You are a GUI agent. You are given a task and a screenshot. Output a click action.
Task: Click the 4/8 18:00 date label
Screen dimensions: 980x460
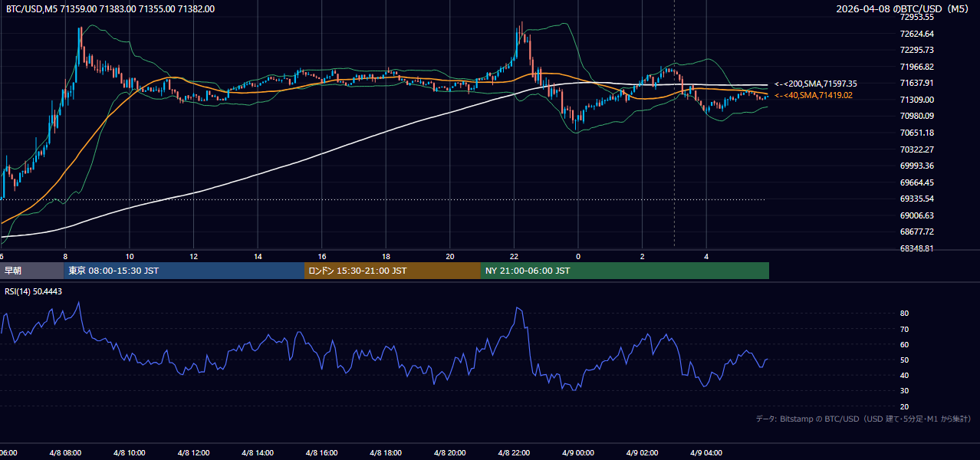click(x=386, y=453)
